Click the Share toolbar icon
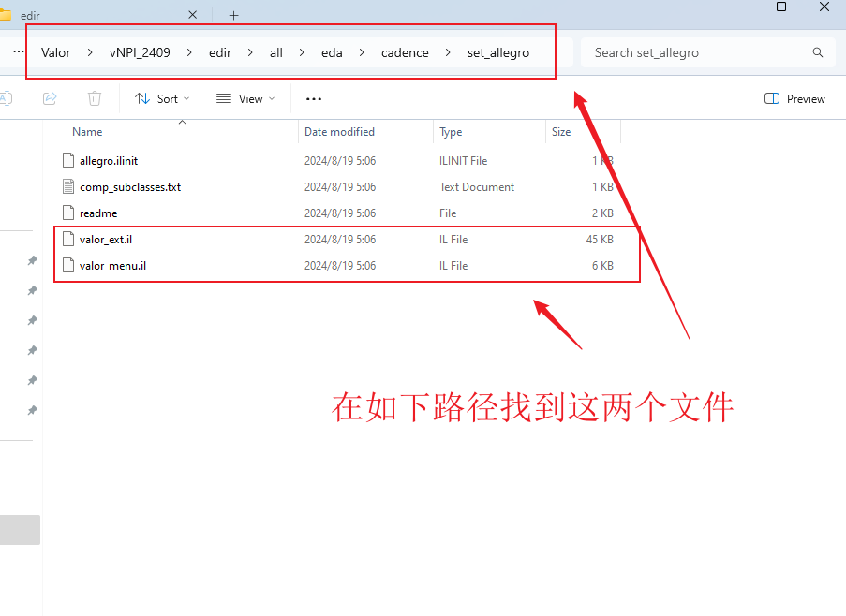 point(50,98)
